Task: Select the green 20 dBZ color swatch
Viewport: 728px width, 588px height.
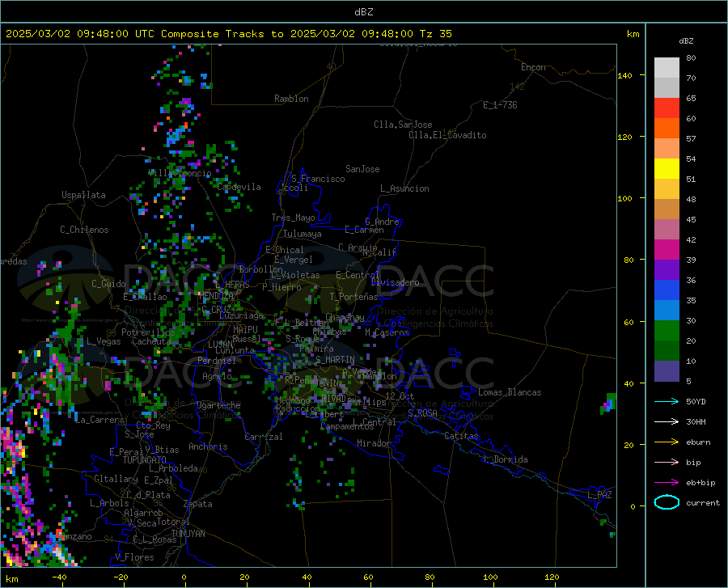Action: (667, 331)
